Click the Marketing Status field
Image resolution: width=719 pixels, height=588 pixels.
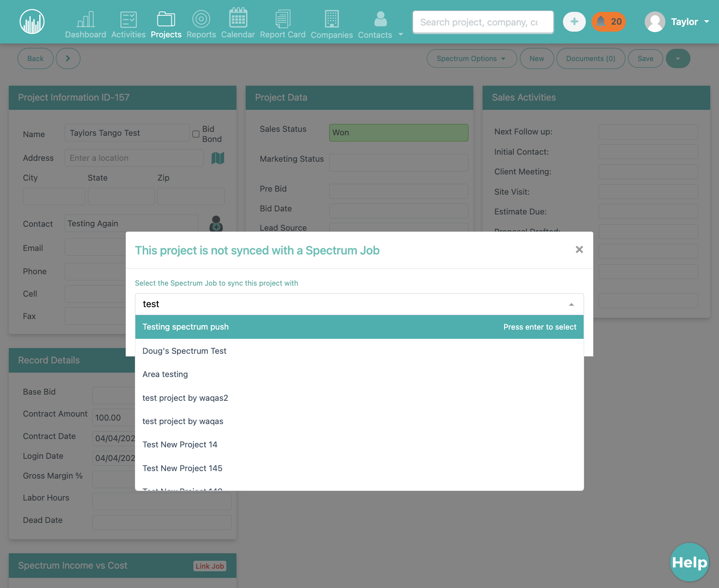tap(399, 162)
